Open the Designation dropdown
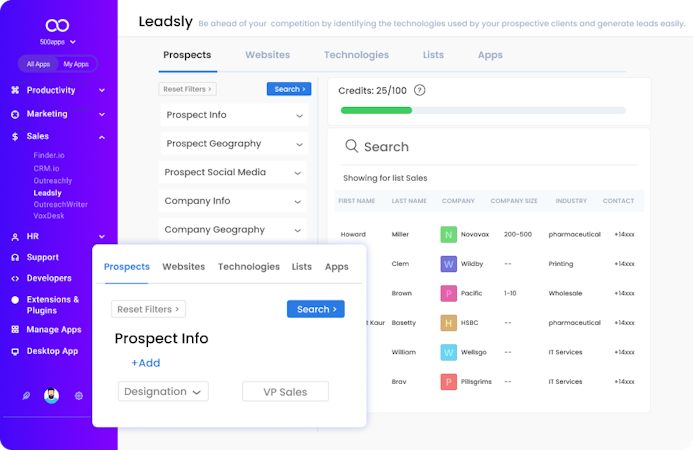Image resolution: width=693 pixels, height=450 pixels. coord(163,392)
